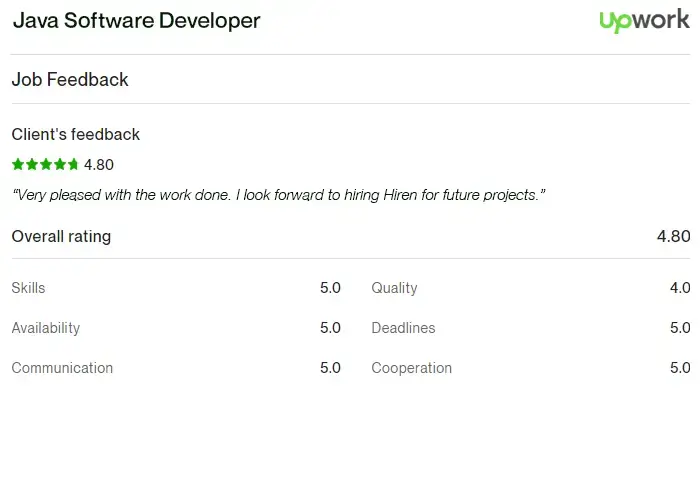Click the partially filled fifth star
This screenshot has width=700, height=500.
tap(73, 164)
